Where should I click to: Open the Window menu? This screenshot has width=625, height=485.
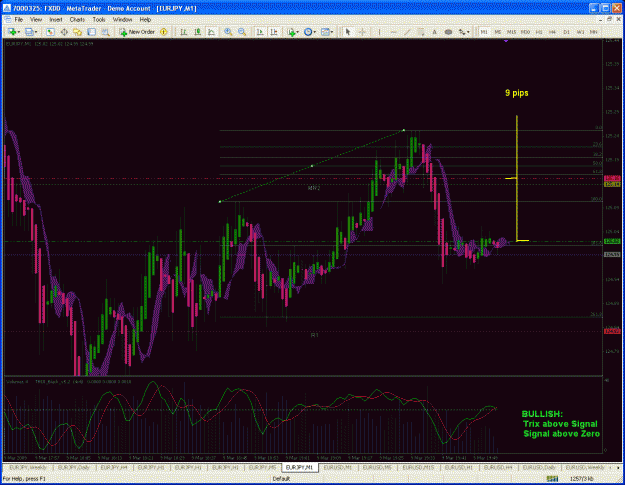122,20
